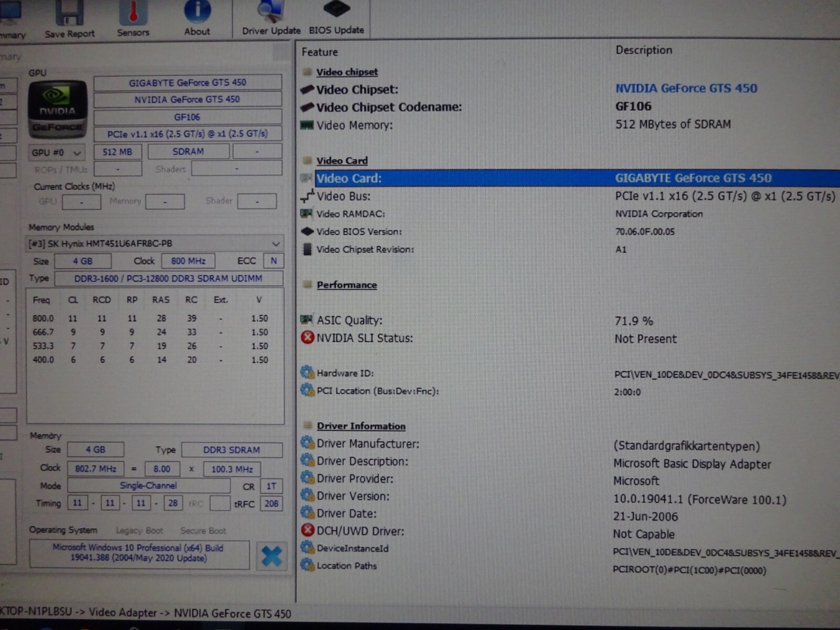Click the PCI Location gear icon
840x630 pixels.
[x=307, y=390]
